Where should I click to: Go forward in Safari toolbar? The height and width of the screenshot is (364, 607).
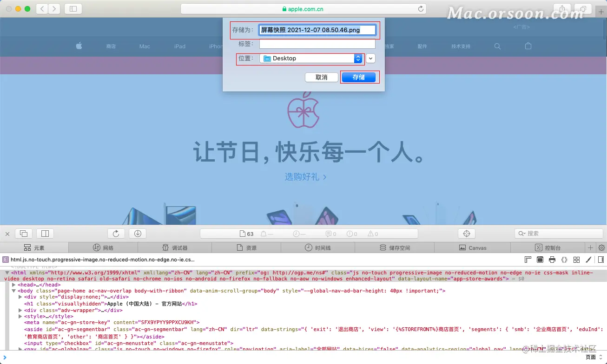[x=54, y=8]
